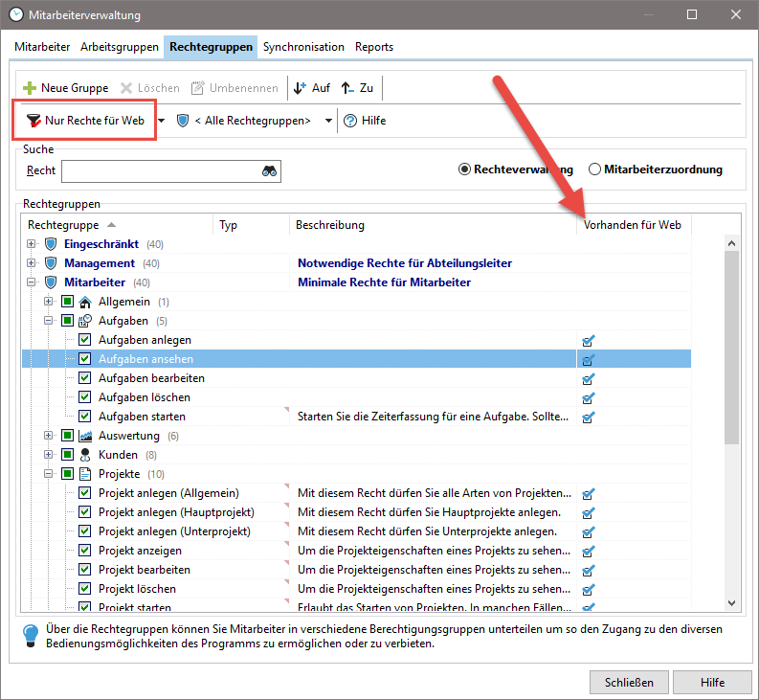Uncheck the Projekt anzeigen checkbox
The width and height of the screenshot is (759, 700).
pyautogui.click(x=85, y=551)
